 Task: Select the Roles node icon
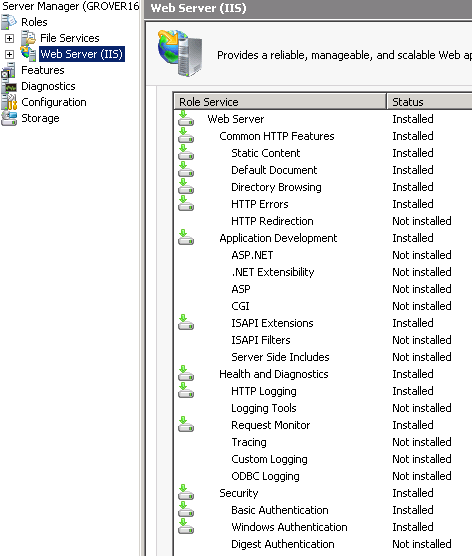point(9,22)
